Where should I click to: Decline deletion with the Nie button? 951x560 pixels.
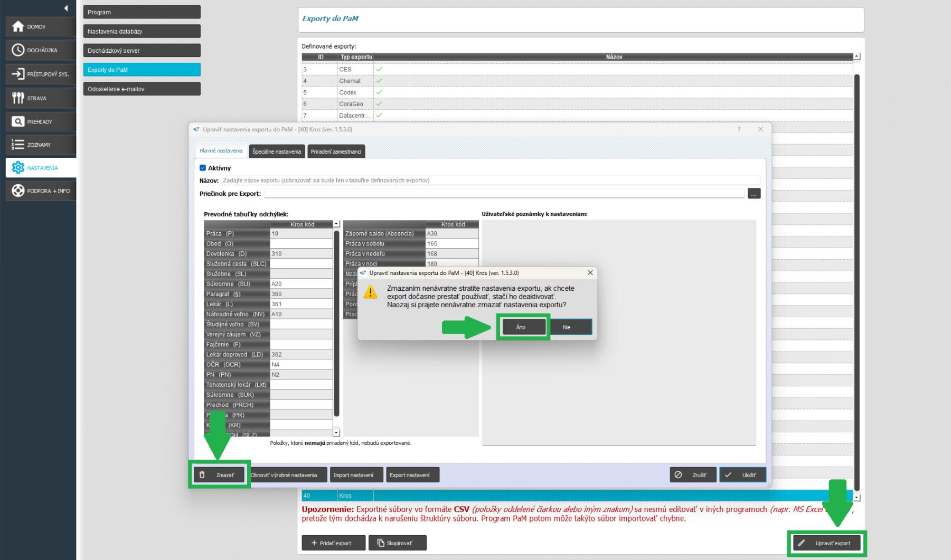[x=567, y=327]
